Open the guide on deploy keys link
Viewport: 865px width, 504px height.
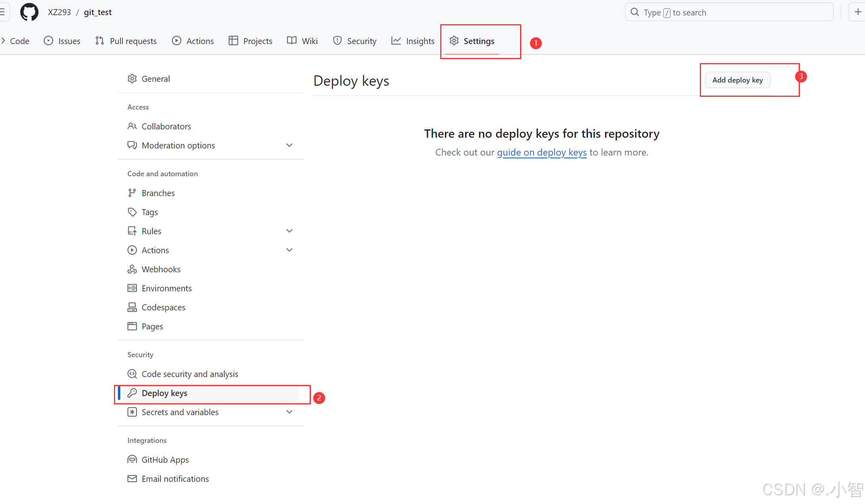click(541, 152)
